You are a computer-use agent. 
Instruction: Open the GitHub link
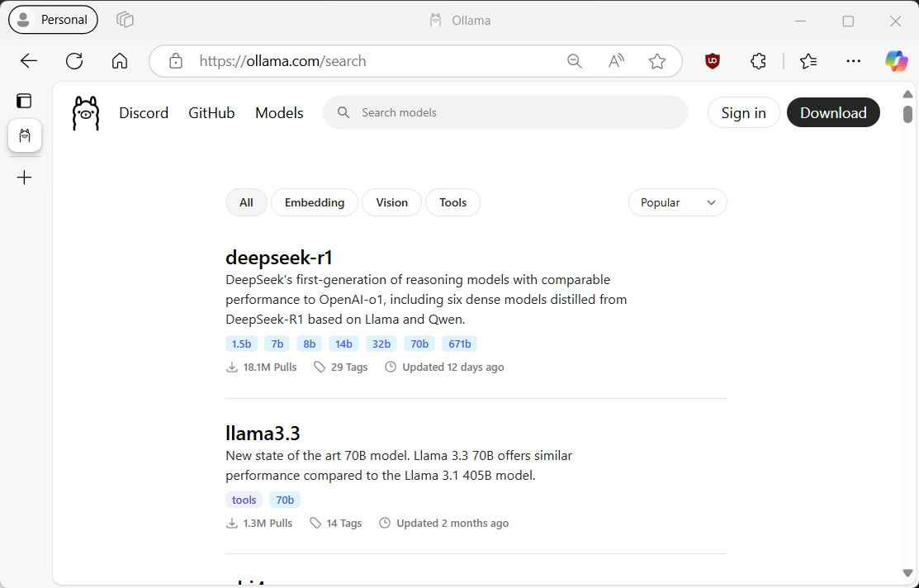click(x=211, y=113)
